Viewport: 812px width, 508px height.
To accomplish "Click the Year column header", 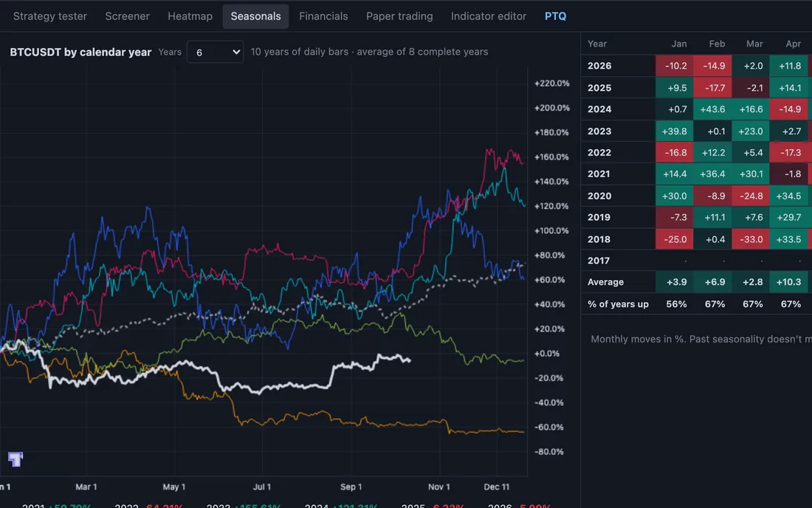I will pyautogui.click(x=597, y=44).
